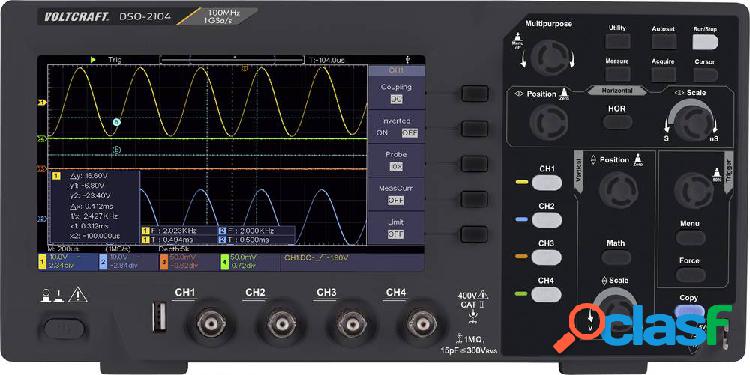Click the Copy button

coord(689,311)
